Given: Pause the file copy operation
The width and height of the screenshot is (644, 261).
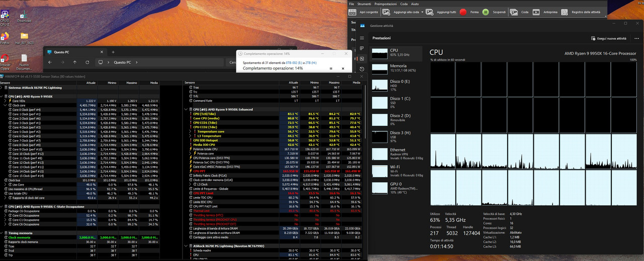Looking at the screenshot, I should pos(331,68).
